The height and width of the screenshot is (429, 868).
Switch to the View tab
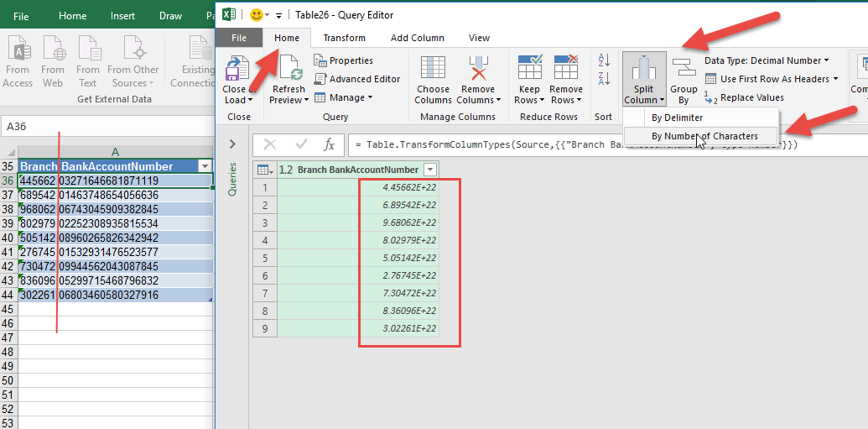[x=479, y=38]
